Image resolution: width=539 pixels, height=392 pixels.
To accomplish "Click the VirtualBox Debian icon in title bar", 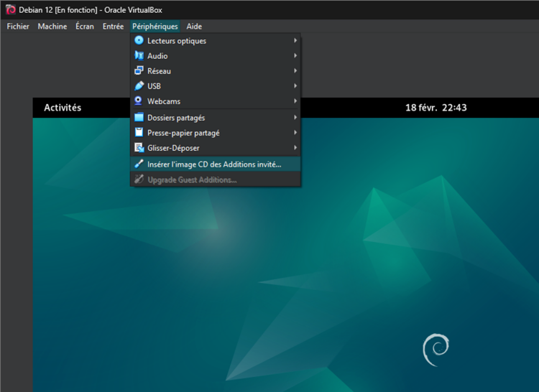I will (11, 9).
